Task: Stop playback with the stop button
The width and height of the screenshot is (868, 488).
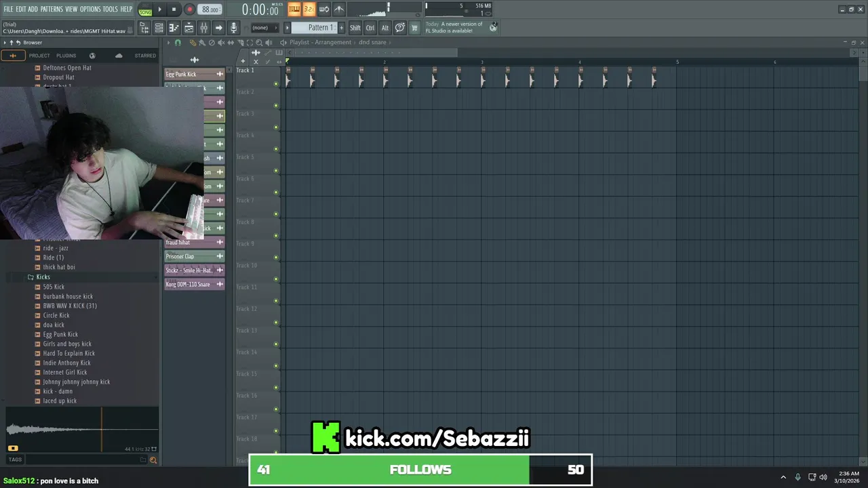Action: point(174,9)
